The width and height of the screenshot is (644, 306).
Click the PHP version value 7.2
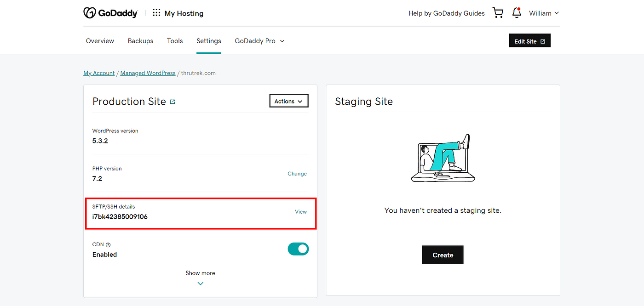97,179
